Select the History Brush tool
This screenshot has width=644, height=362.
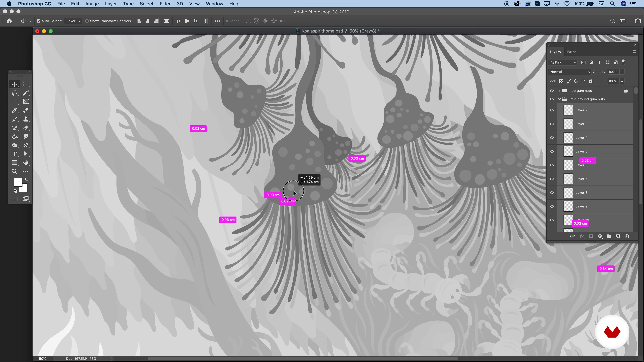pyautogui.click(x=14, y=128)
